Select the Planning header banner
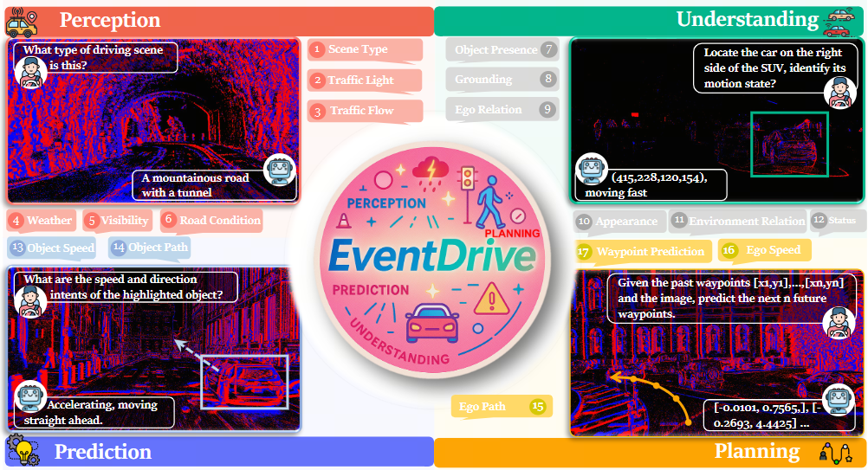Image resolution: width=868 pixels, height=470 pixels. click(x=649, y=453)
